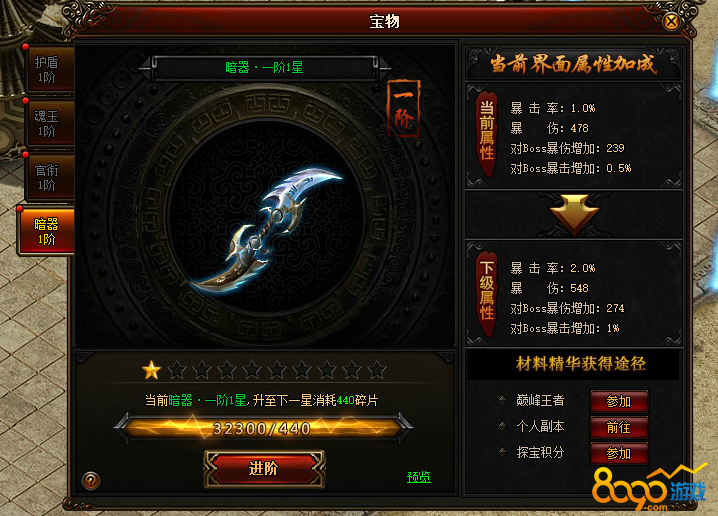The image size is (718, 516).
Task: Click the 进阶 upgrade button
Action: 264,468
